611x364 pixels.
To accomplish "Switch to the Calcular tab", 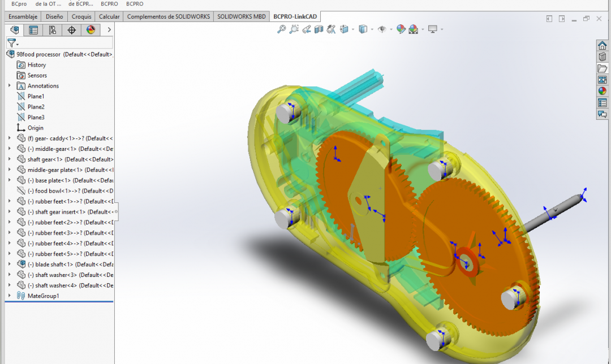I will pos(109,16).
